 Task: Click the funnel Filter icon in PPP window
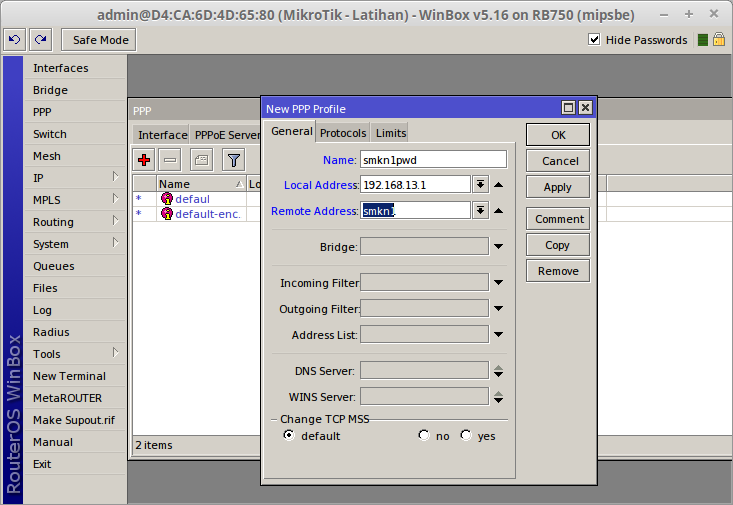click(234, 160)
